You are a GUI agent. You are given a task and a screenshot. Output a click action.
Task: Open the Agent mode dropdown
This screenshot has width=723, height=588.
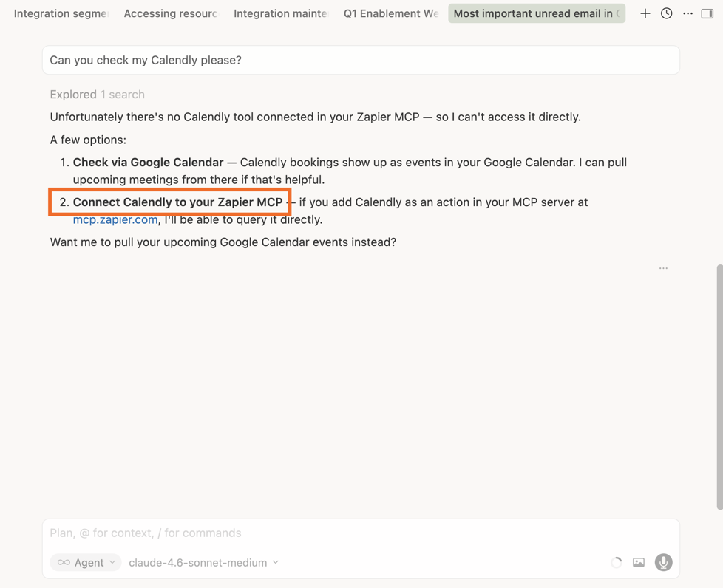(86, 563)
